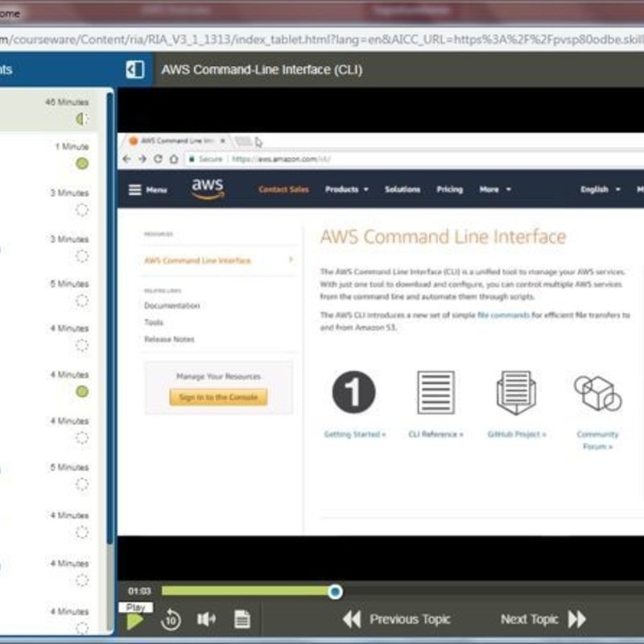This screenshot has width=644, height=644.
Task: Open the Community Forum link text
Action: [597, 440]
